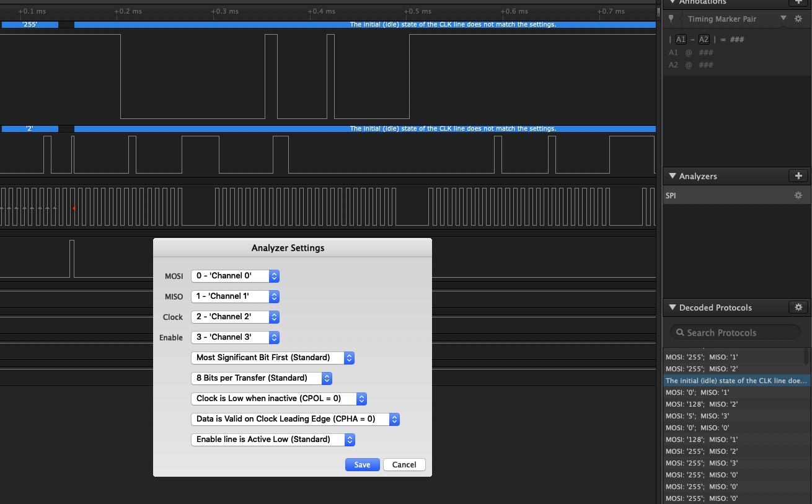The width and height of the screenshot is (812, 504).
Task: Open the Bits per Transfer dropdown
Action: point(262,378)
